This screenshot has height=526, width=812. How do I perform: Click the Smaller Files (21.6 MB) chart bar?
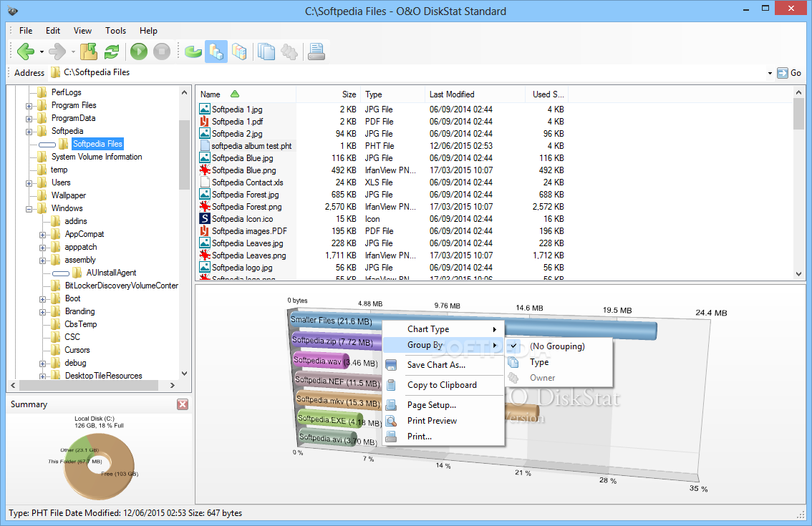473,326
